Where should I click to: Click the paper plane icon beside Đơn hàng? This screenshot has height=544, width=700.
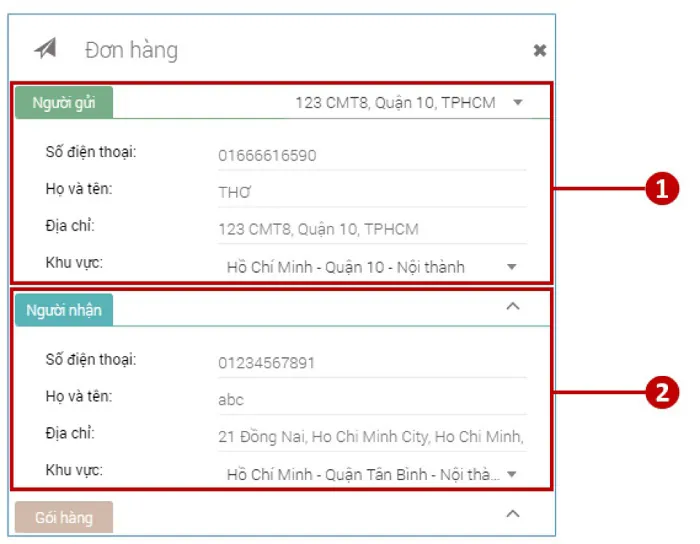click(46, 48)
